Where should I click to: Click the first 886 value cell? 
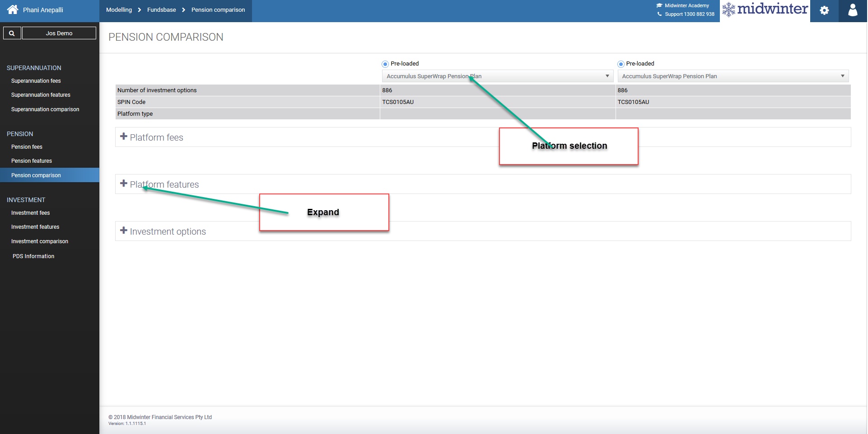coord(498,90)
